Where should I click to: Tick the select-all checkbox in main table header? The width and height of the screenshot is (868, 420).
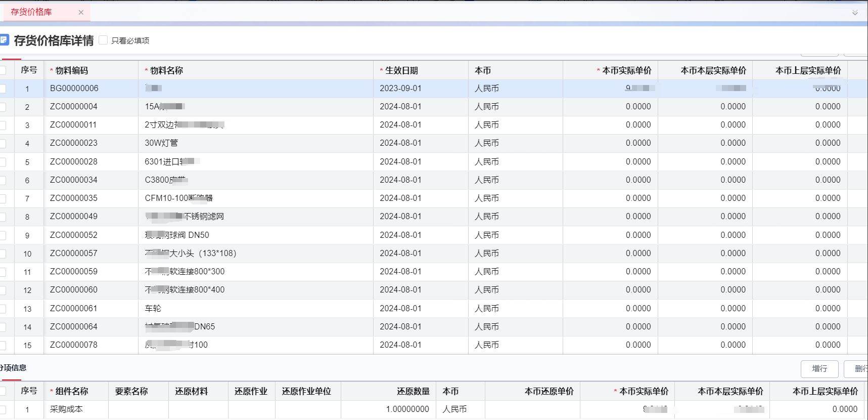click(x=3, y=70)
